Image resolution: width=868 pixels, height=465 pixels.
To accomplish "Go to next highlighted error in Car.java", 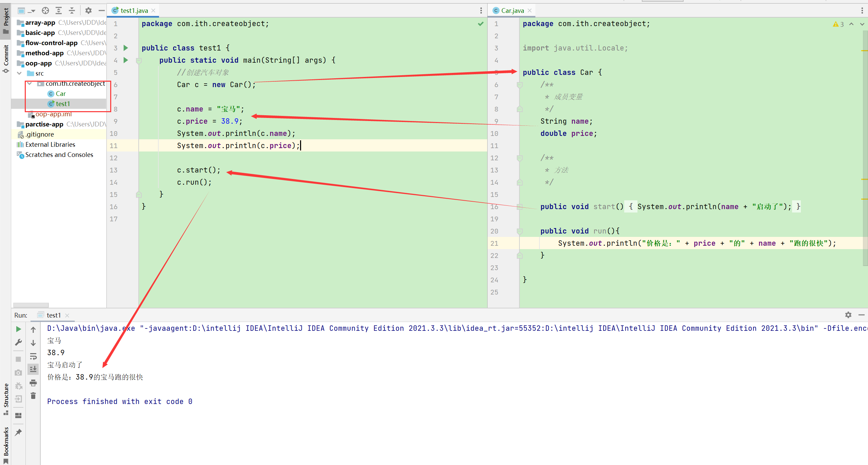I will pyautogui.click(x=862, y=24).
